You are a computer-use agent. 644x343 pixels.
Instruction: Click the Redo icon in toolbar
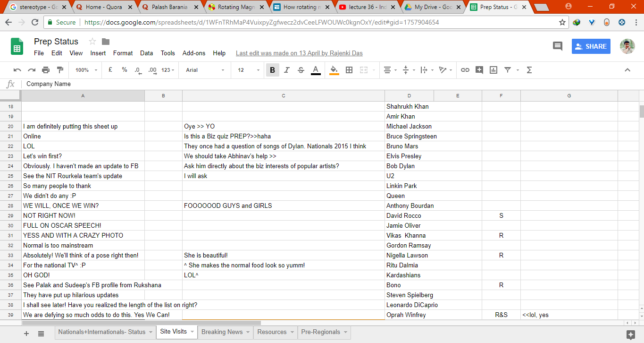pyautogui.click(x=32, y=70)
